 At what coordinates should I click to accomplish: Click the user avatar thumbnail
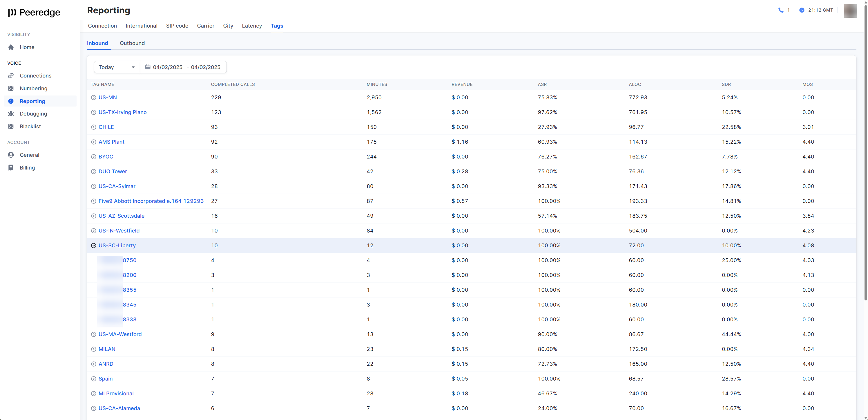850,11
